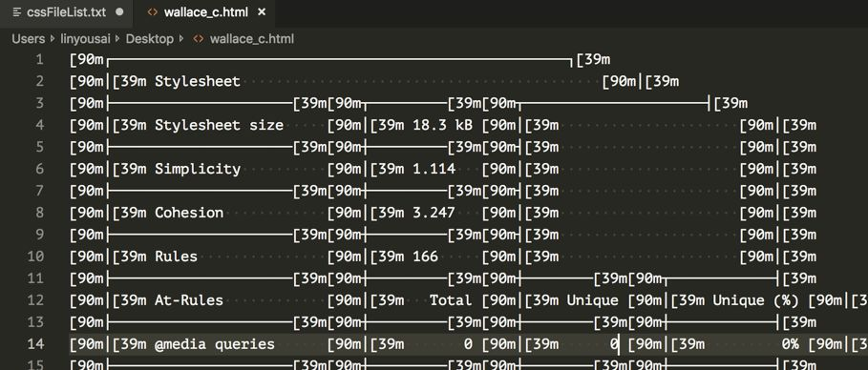Click the value 166 on line 10
868x370 pixels.
pyautogui.click(x=425, y=257)
